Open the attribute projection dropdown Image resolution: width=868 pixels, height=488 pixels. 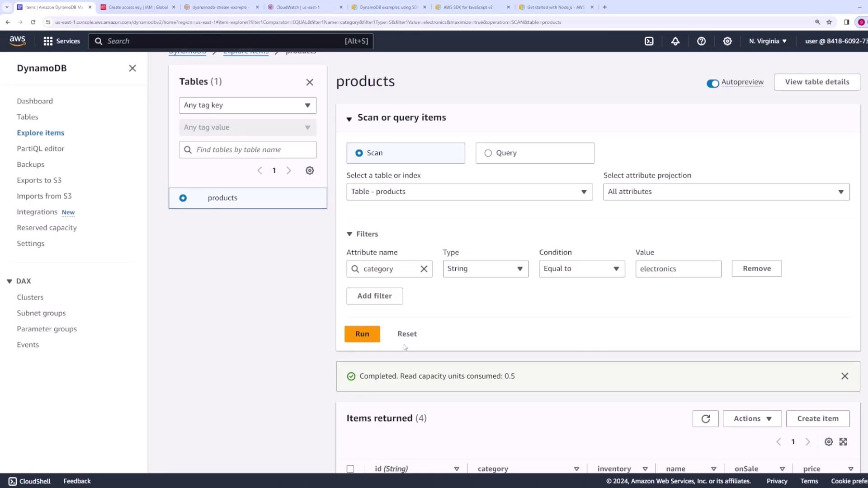point(726,192)
